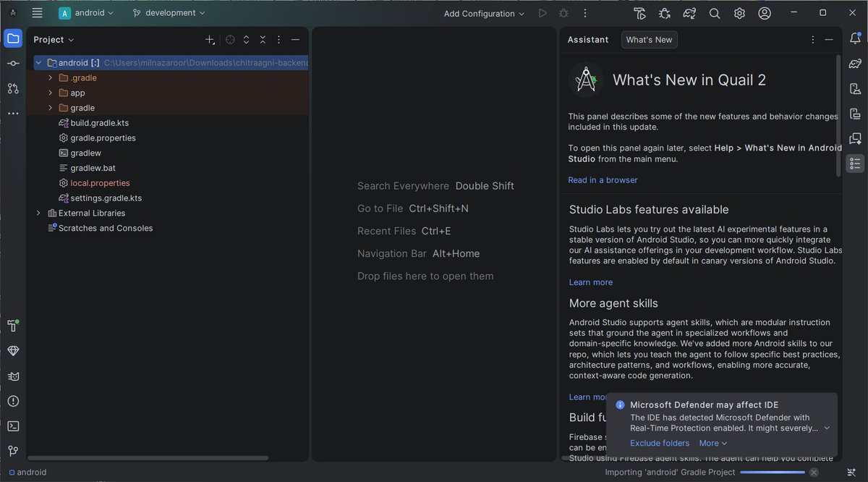Screen dimensions: 868x482
Task: Open the android project dropdown
Action: 87,13
